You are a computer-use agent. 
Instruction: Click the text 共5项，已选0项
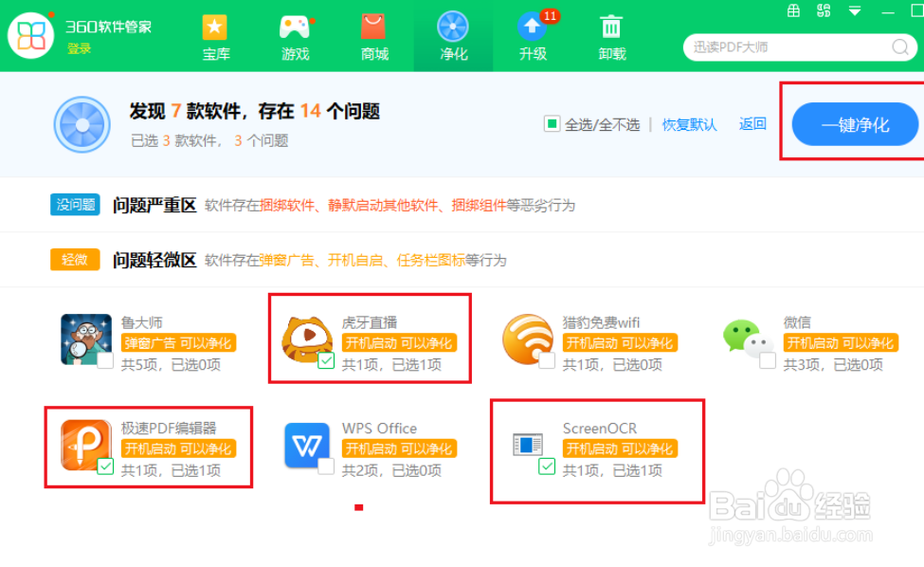pyautogui.click(x=171, y=365)
